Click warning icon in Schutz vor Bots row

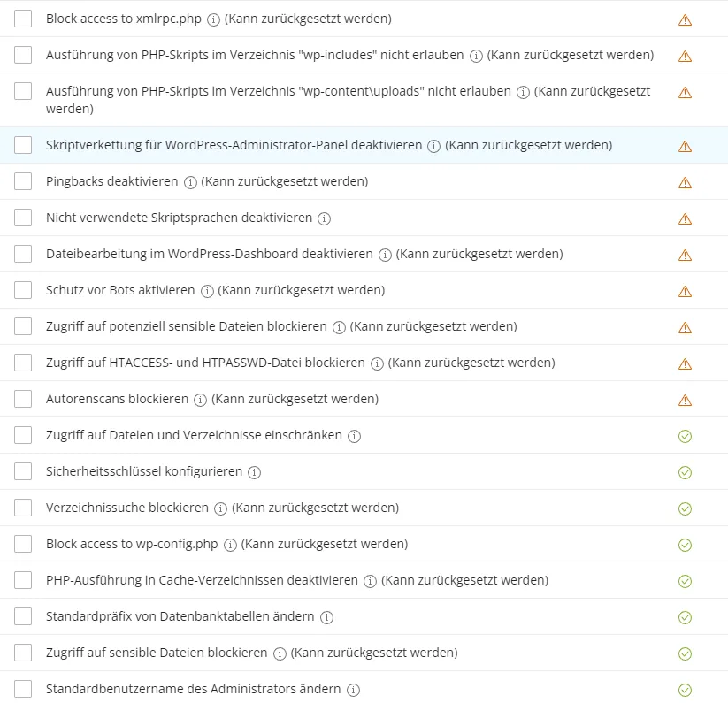pyautogui.click(x=685, y=291)
